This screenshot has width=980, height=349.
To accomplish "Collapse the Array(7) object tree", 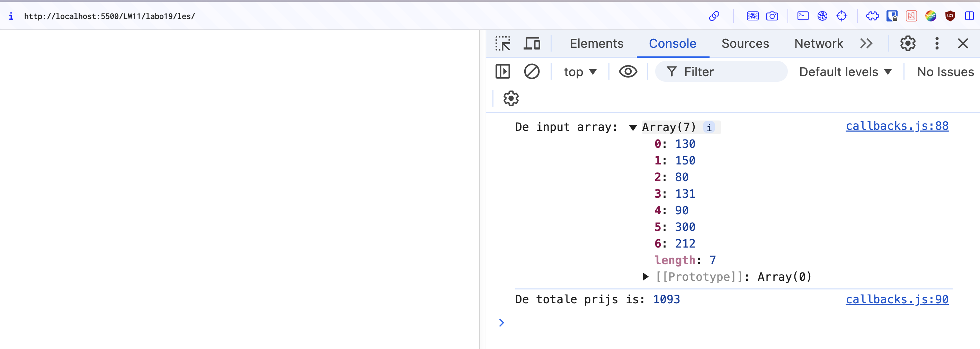I will click(x=633, y=128).
